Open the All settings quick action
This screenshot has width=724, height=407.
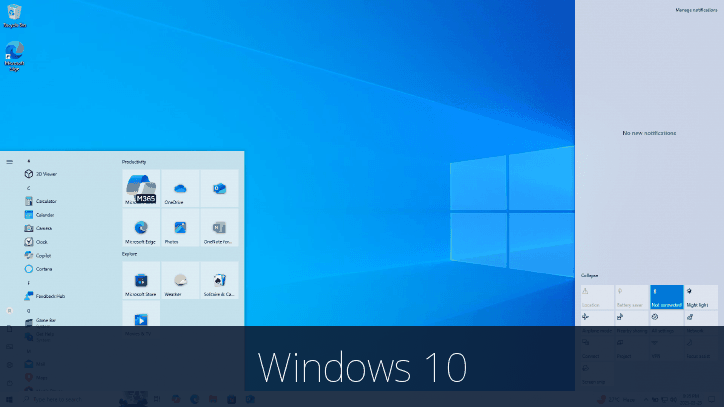[x=667, y=322]
